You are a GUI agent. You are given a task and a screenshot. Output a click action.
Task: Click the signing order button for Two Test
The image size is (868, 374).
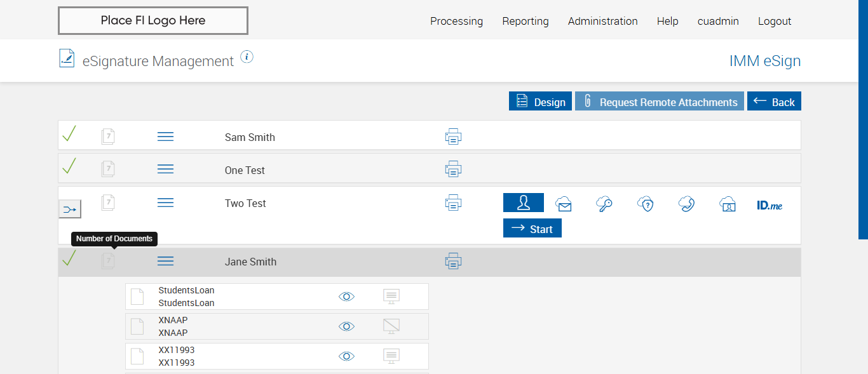[x=70, y=208]
